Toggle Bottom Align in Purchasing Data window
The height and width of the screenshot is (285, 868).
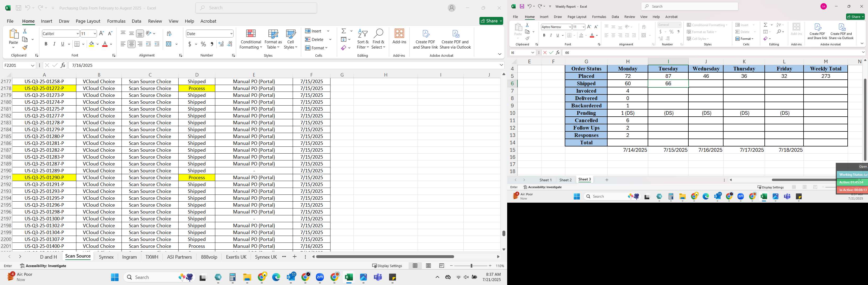[140, 33]
